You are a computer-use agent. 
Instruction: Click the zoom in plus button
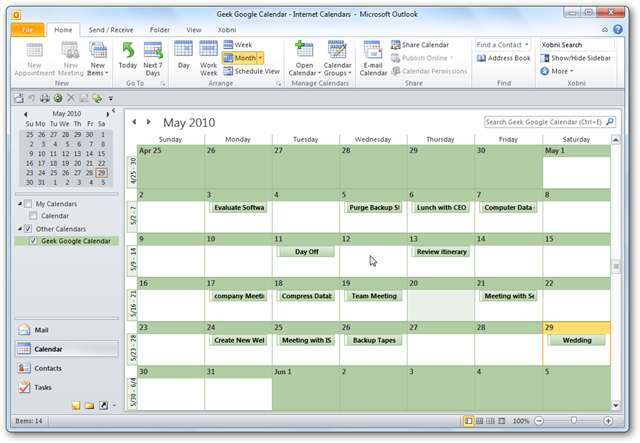[x=608, y=421]
